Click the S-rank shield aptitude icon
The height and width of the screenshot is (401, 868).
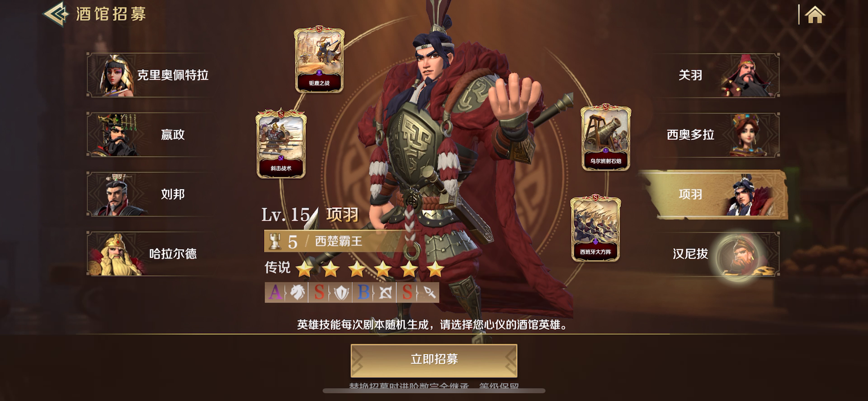pos(330,293)
